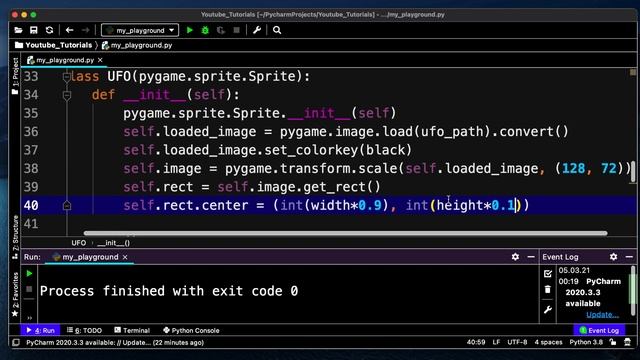
Task: Select the Python 3.8 interpreter widget
Action: (x=586, y=342)
